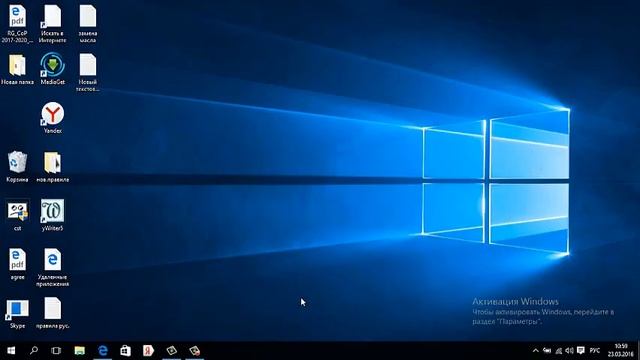
Task: Open the network status tray icon
Action: pos(559,351)
